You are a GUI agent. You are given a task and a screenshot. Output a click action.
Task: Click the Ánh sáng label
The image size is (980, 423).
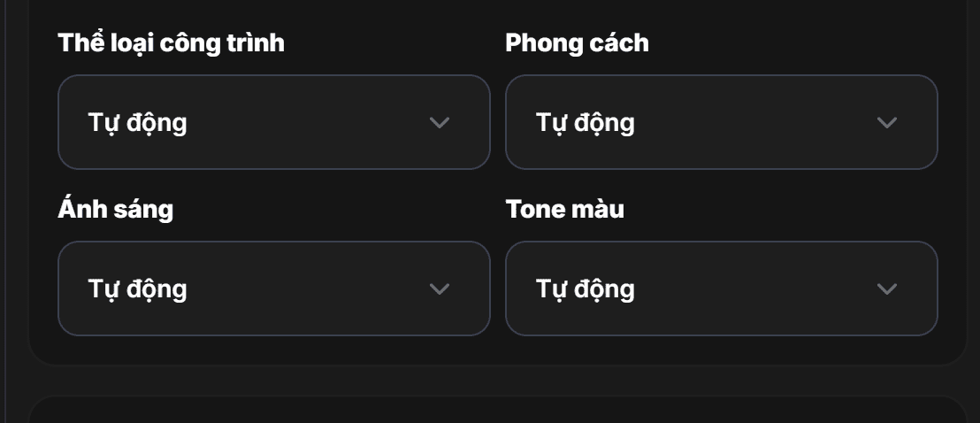pos(116,209)
